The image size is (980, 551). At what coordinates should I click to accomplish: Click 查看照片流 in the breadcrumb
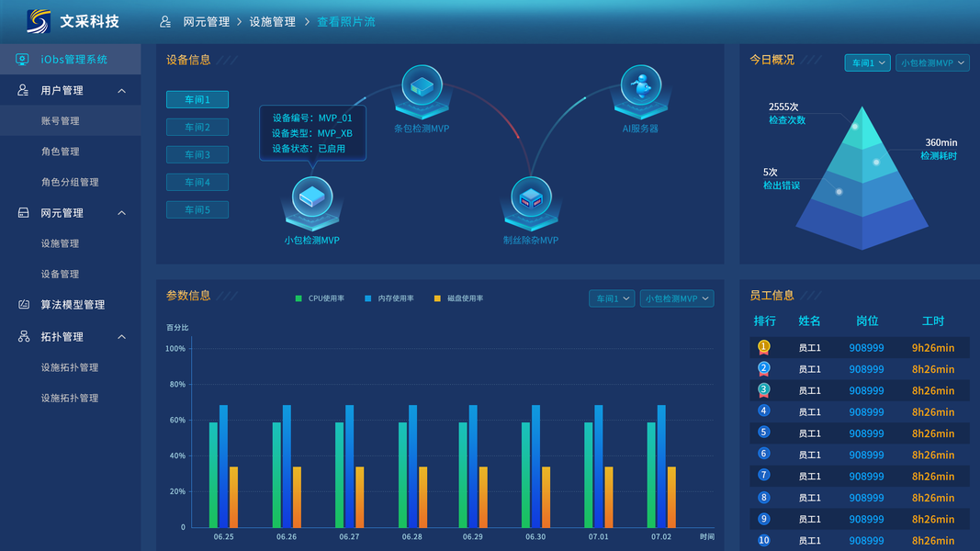pos(345,22)
